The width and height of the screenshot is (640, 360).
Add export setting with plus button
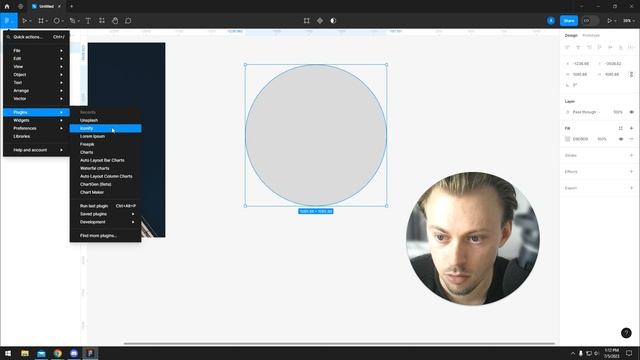631,188
